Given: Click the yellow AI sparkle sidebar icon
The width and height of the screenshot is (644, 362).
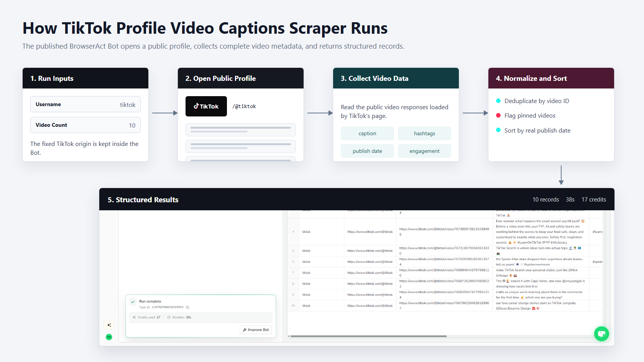Looking at the screenshot, I should [x=109, y=325].
